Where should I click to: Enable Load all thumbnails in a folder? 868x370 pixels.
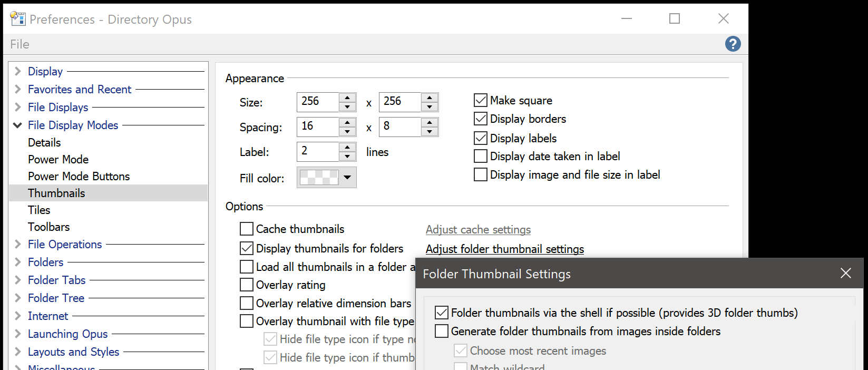point(247,267)
